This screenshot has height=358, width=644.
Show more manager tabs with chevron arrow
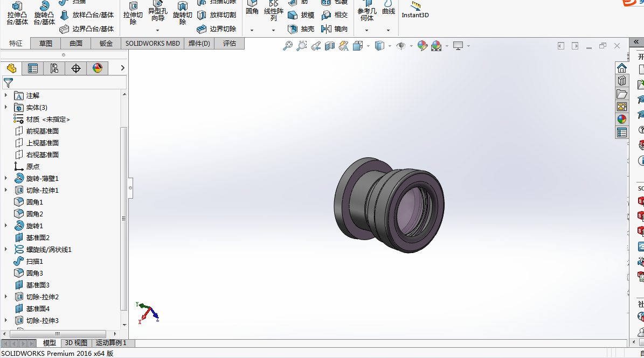pyautogui.click(x=122, y=68)
